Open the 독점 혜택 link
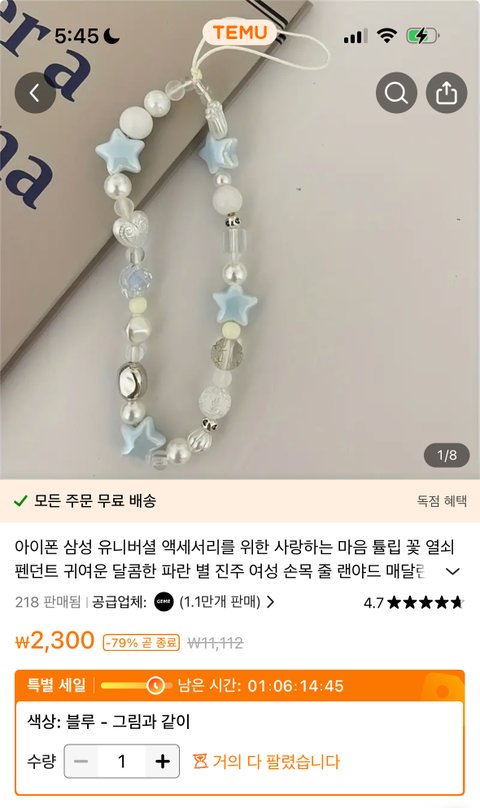The image size is (480, 808). click(442, 500)
